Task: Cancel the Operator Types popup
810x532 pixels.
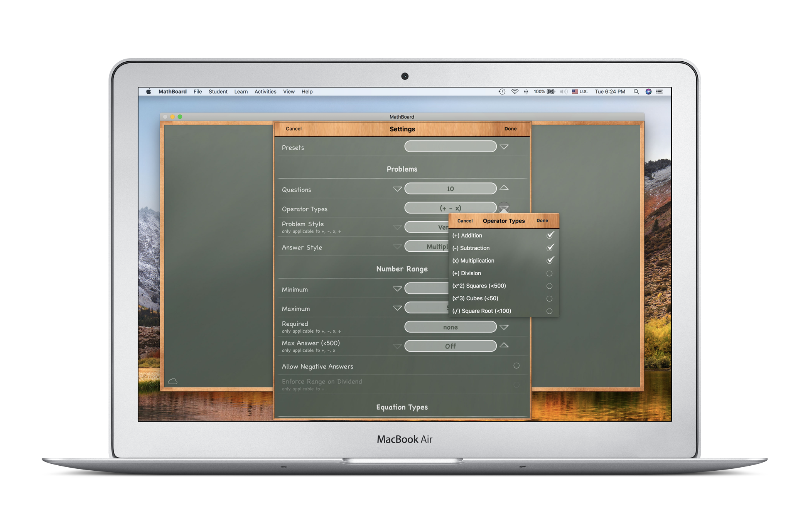Action: [465, 221]
